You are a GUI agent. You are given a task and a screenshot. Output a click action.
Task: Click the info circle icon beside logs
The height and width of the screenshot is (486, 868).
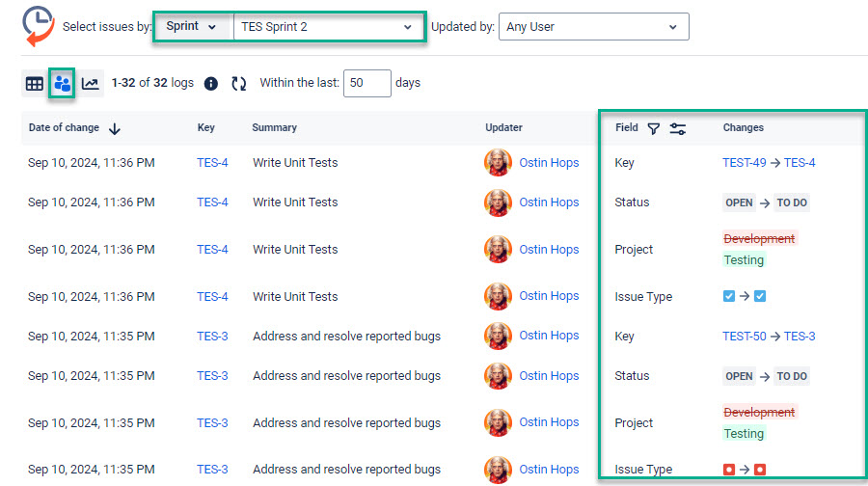pyautogui.click(x=211, y=84)
